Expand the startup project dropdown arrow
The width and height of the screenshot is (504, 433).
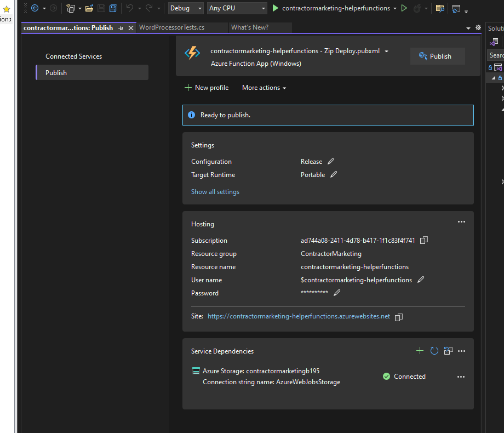(395, 8)
